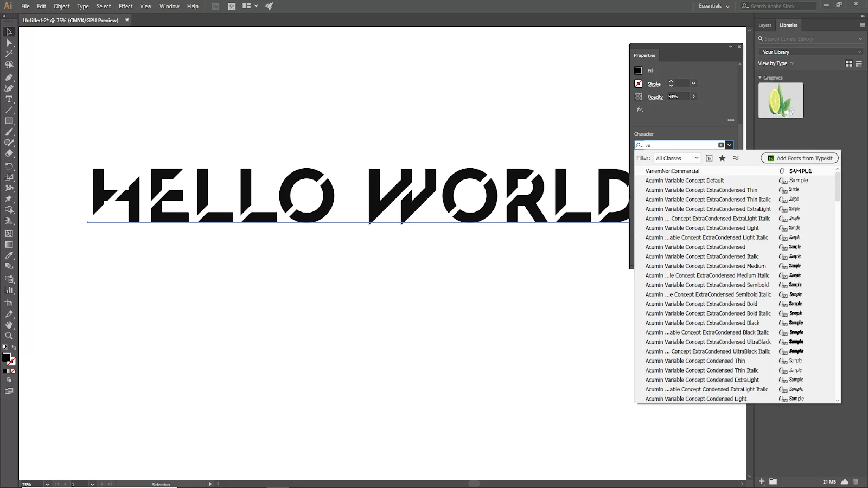Open the zoom level dropdown at bottom
The width and height of the screenshot is (868, 488).
[x=47, y=484]
